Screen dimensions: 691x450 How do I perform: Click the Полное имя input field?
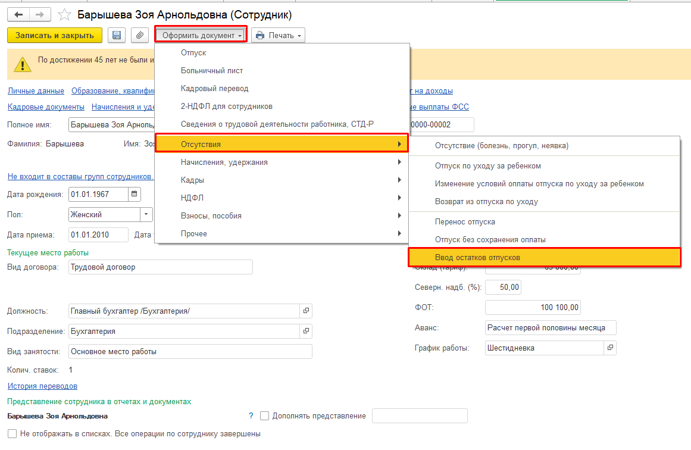(x=111, y=125)
